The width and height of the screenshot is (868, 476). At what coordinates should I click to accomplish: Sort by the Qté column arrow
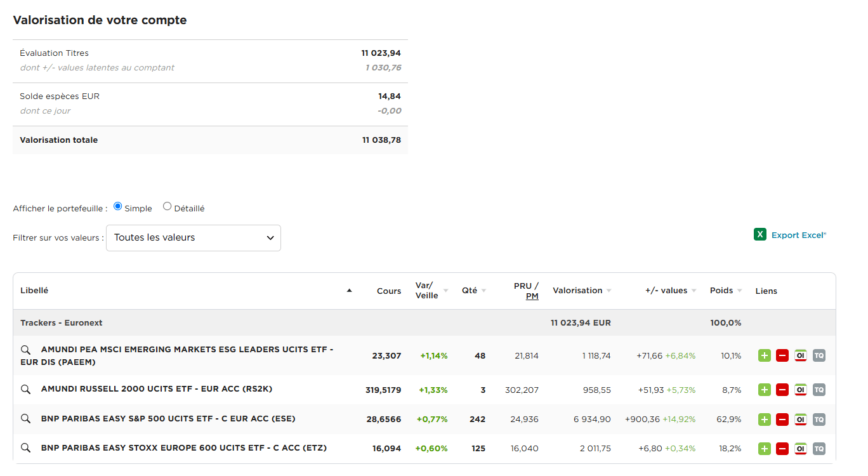(x=483, y=291)
